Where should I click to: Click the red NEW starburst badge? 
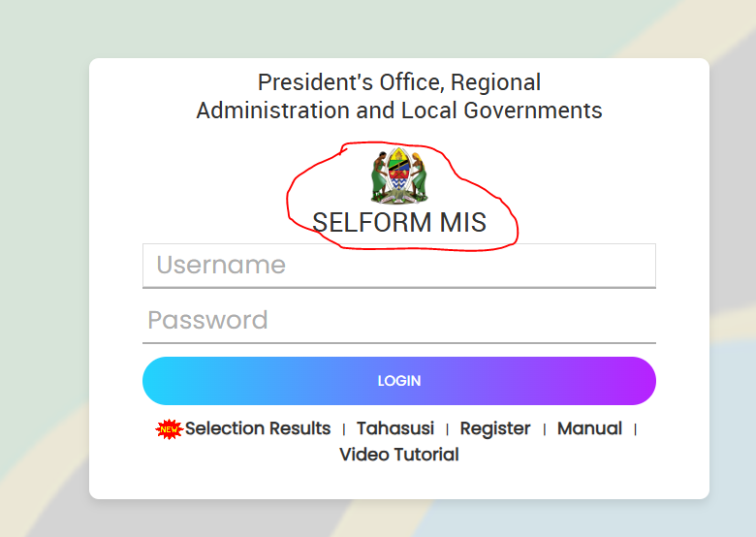point(170,429)
